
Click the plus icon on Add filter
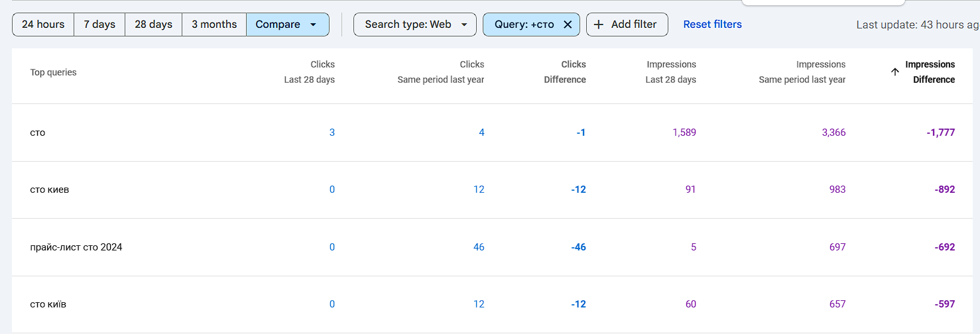[599, 25]
